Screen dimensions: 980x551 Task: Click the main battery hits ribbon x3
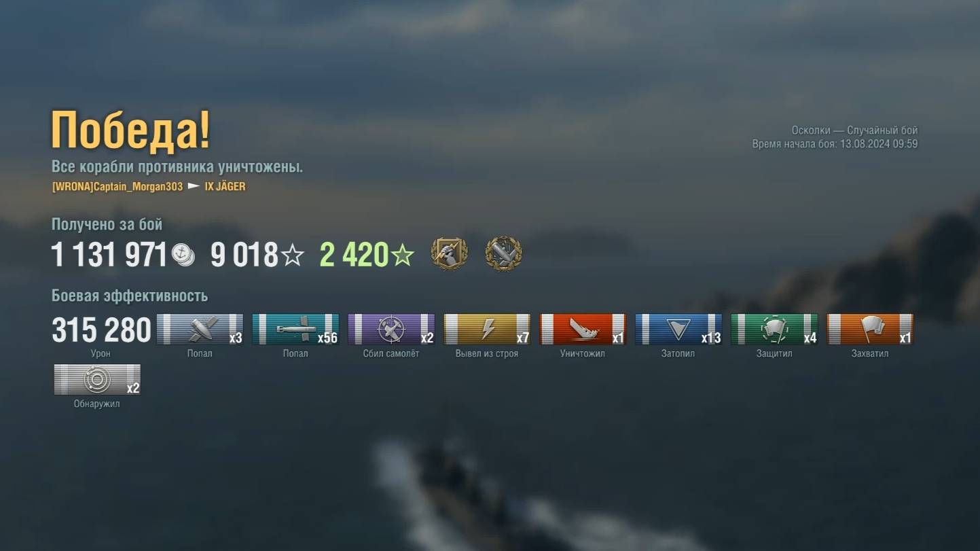click(200, 330)
